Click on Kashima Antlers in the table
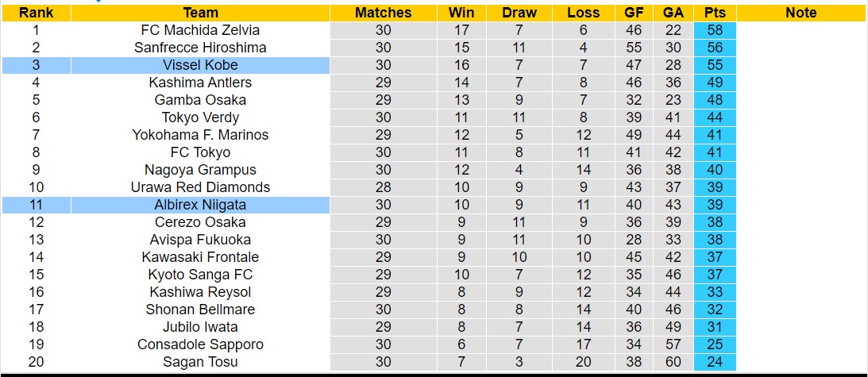The image size is (868, 377). pos(200,83)
